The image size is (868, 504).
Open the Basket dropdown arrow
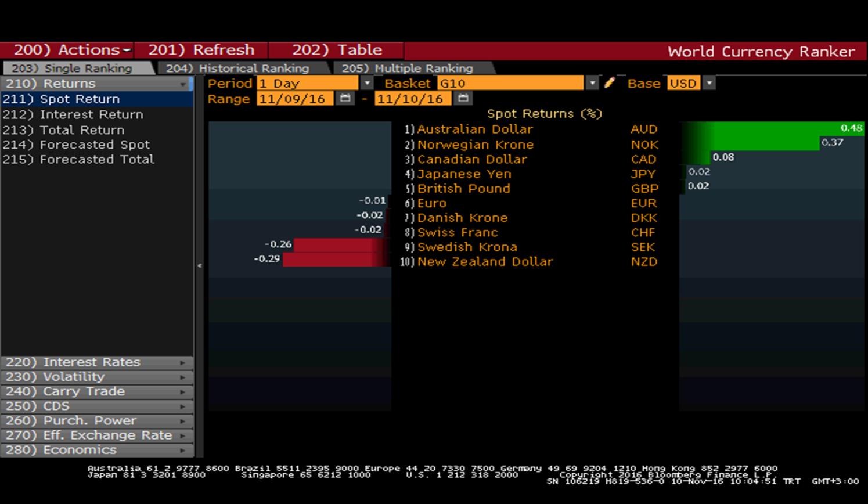(x=592, y=83)
